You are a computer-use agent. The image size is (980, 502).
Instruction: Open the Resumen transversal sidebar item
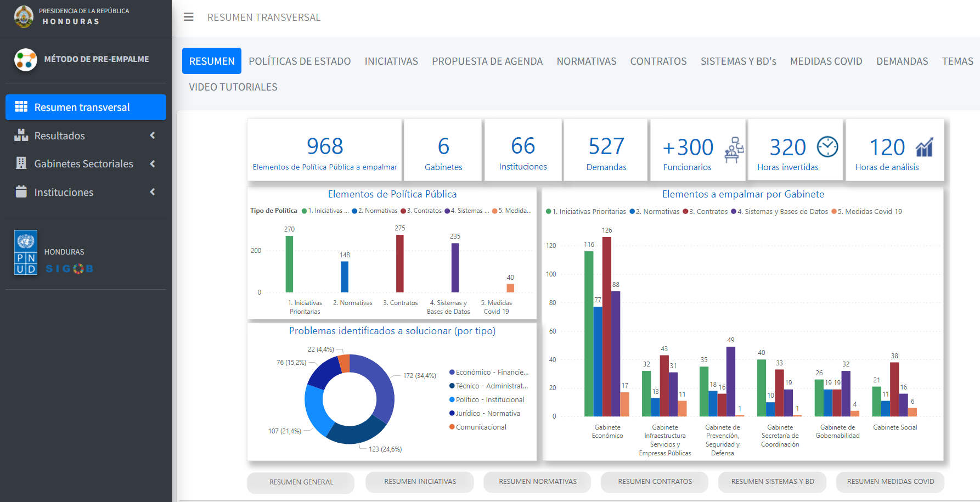pyautogui.click(x=86, y=107)
